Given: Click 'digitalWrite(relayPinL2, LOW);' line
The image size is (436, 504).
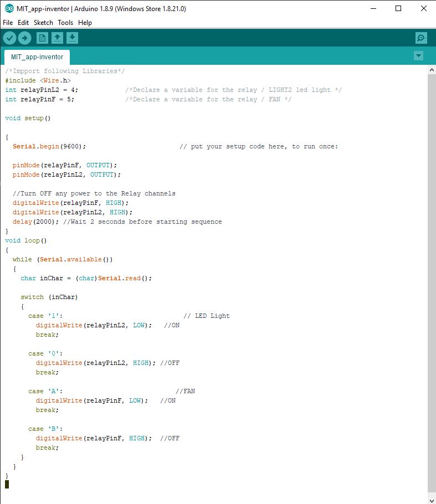Looking at the screenshot, I should pyautogui.click(x=94, y=325).
